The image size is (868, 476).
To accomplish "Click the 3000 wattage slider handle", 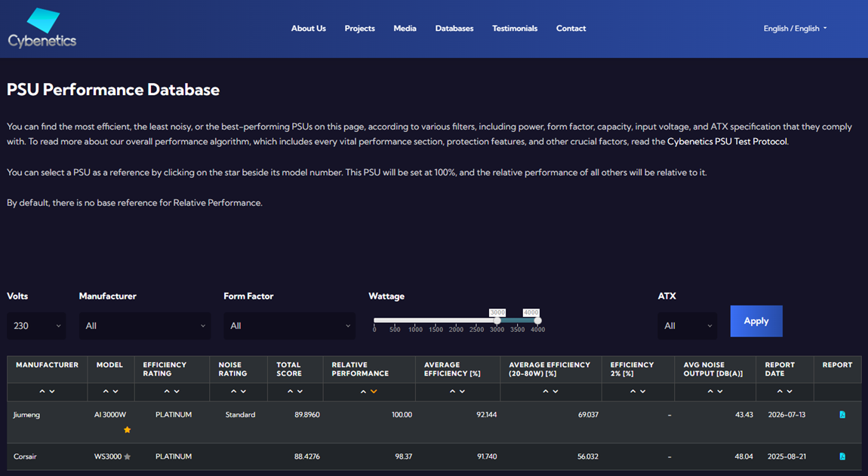I will [497, 320].
